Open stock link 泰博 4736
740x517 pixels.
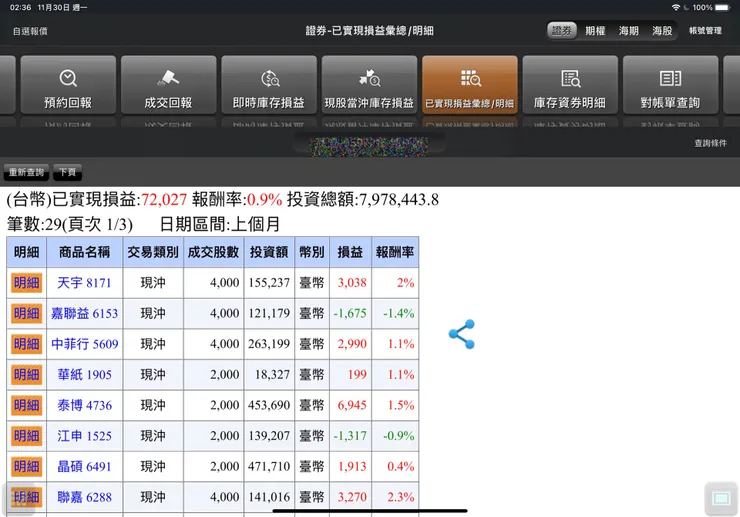(84, 405)
